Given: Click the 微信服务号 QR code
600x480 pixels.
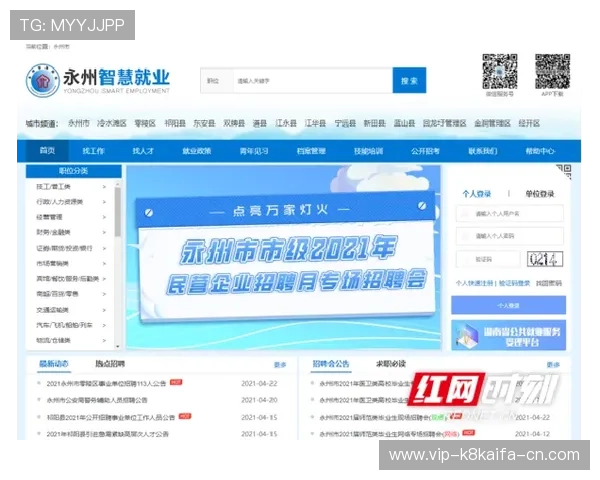Looking at the screenshot, I should pyautogui.click(x=499, y=71).
